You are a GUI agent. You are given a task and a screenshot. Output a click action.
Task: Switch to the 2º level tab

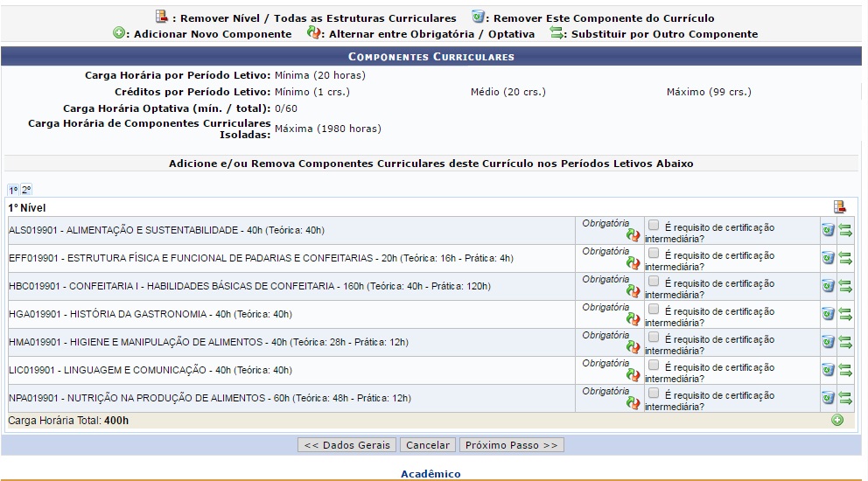coord(26,190)
